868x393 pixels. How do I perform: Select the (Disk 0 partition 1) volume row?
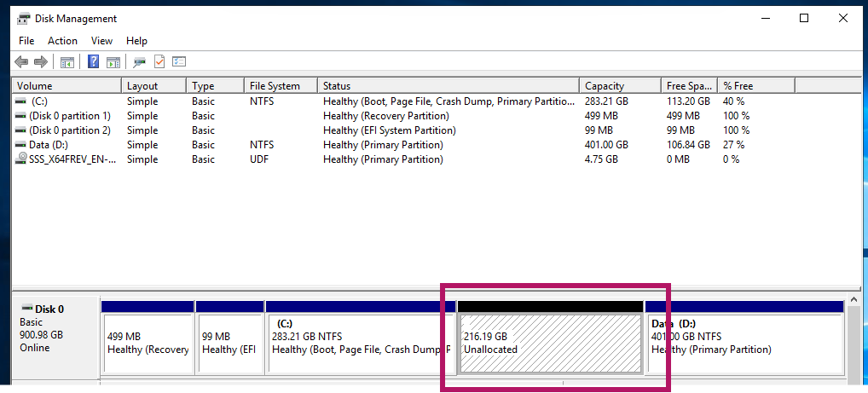70,116
